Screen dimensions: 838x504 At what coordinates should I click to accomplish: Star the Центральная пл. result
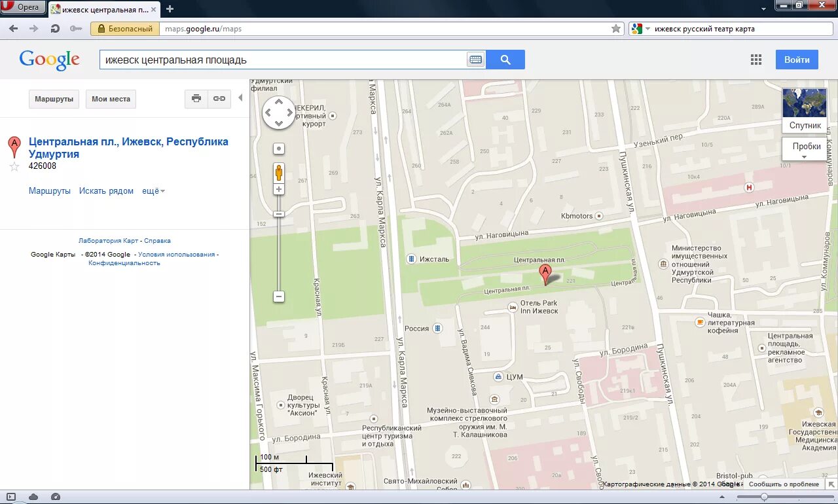[x=14, y=166]
